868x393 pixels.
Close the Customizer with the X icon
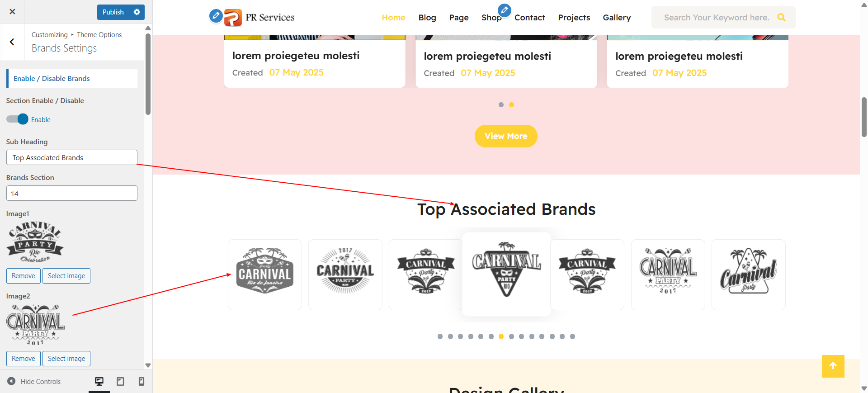[x=12, y=12]
